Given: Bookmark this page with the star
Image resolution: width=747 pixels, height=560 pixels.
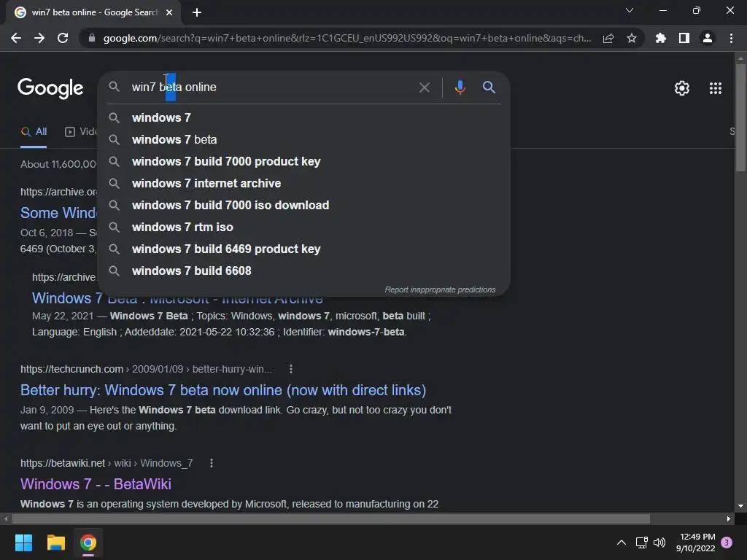Looking at the screenshot, I should [632, 38].
